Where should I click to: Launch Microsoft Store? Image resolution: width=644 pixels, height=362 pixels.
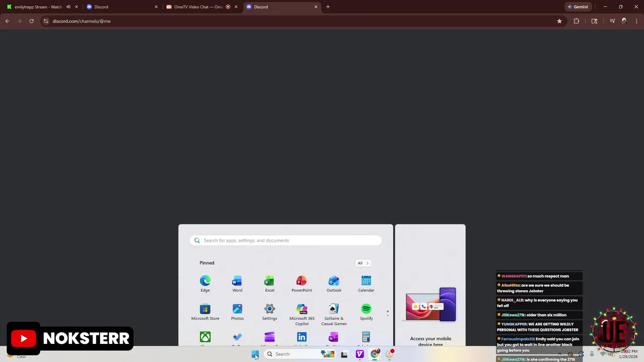click(205, 312)
